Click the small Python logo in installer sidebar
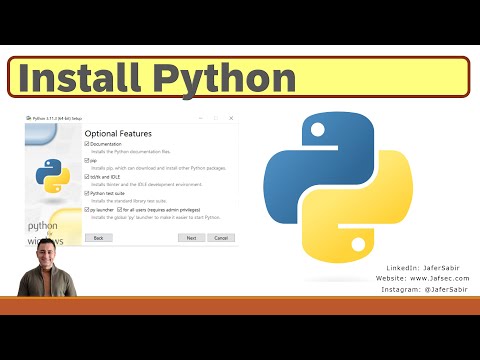This screenshot has height=360, width=480. [x=53, y=176]
